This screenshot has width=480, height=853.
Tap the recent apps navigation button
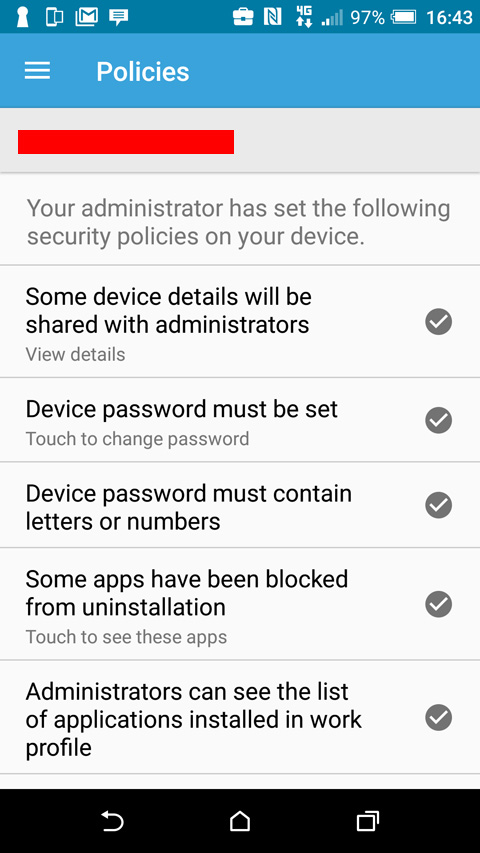[367, 821]
